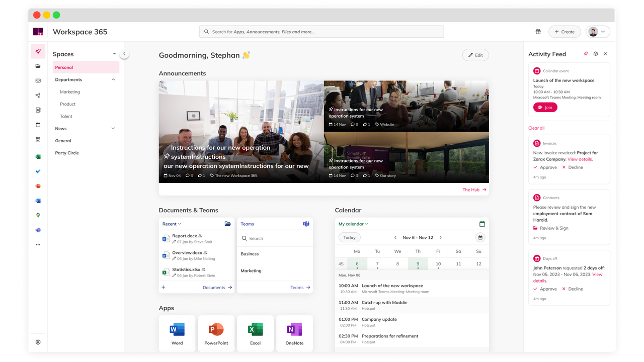Image resolution: width=644 pixels, height=362 pixels.
Task: Click Review & Sign for Sam Harold contract
Action: pos(551,228)
